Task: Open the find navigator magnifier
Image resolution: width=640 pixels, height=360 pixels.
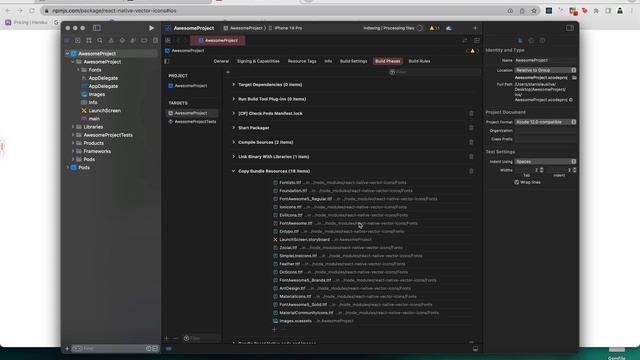Action: 100,40
